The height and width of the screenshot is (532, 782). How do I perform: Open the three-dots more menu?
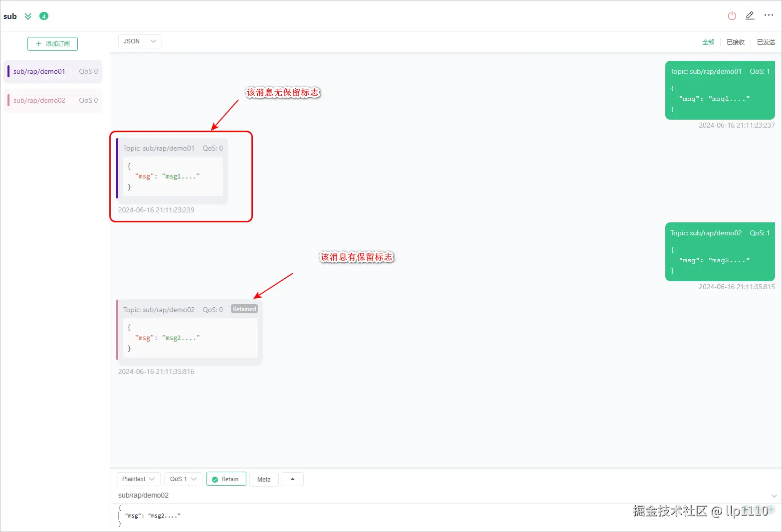(x=769, y=15)
